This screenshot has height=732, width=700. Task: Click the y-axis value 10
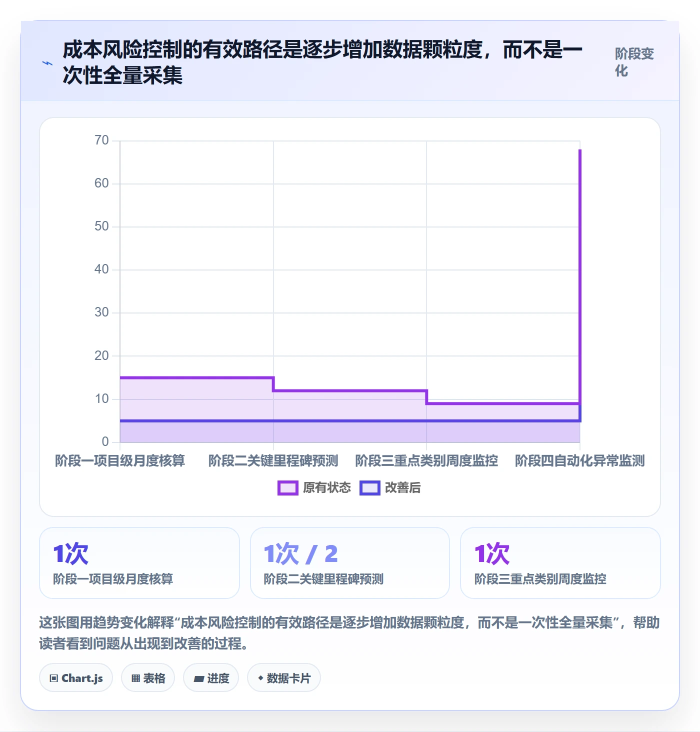click(x=101, y=399)
